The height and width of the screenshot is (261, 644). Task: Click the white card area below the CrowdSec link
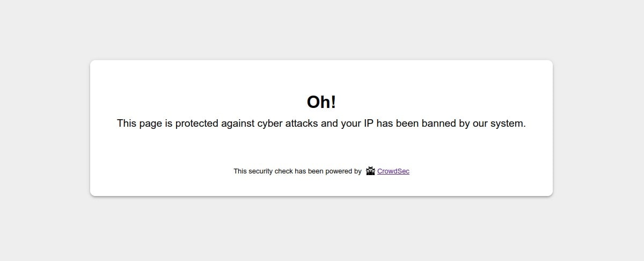point(321,186)
